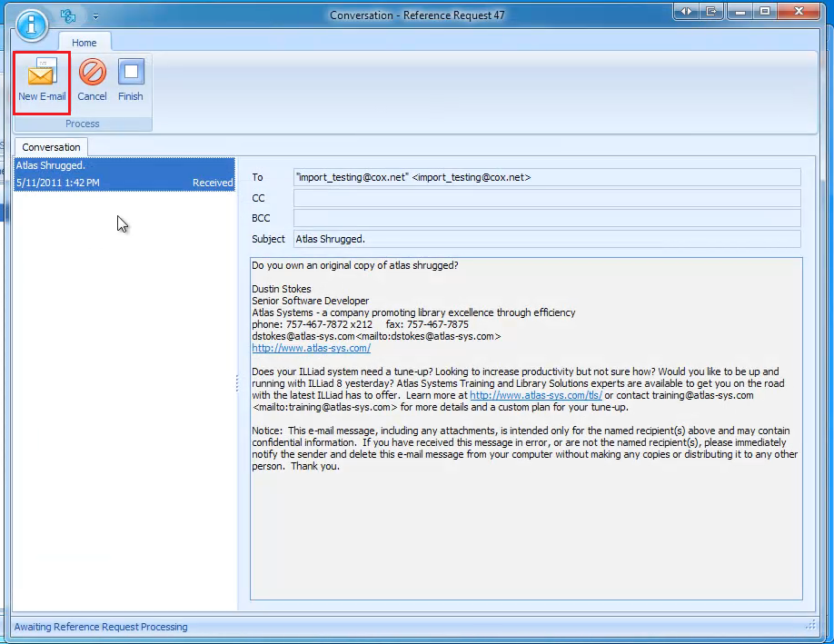
Task: Switch to the Home ribbon tab
Action: click(x=84, y=42)
